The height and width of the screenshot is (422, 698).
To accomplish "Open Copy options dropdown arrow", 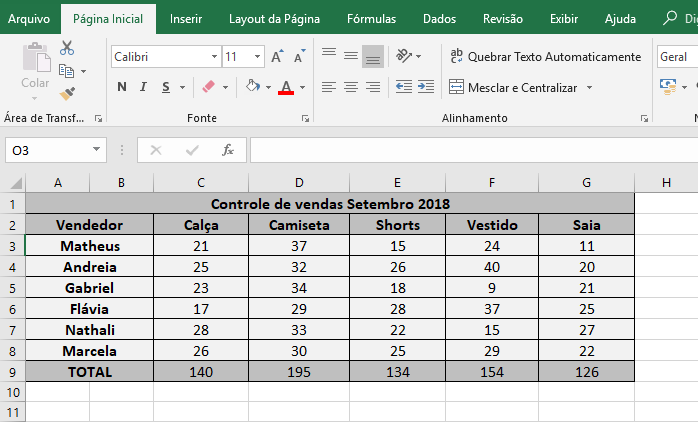I will coord(83,71).
